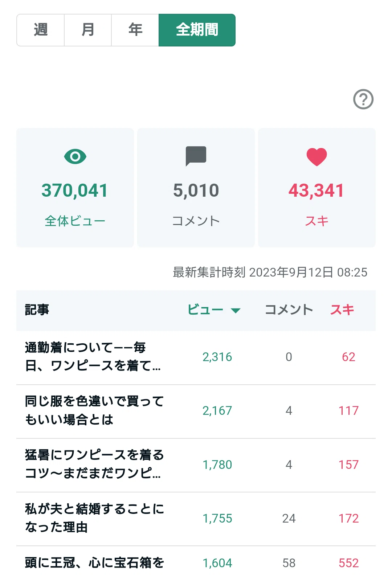Toggle sort arrow next to ビュー
The height and width of the screenshot is (581, 392).
point(236,310)
